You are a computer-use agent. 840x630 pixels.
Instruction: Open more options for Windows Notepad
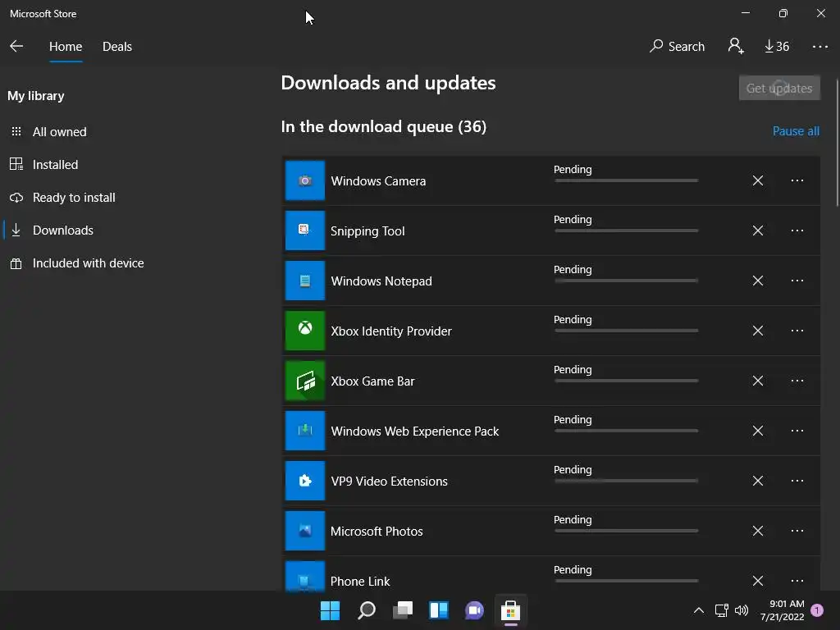tap(797, 281)
